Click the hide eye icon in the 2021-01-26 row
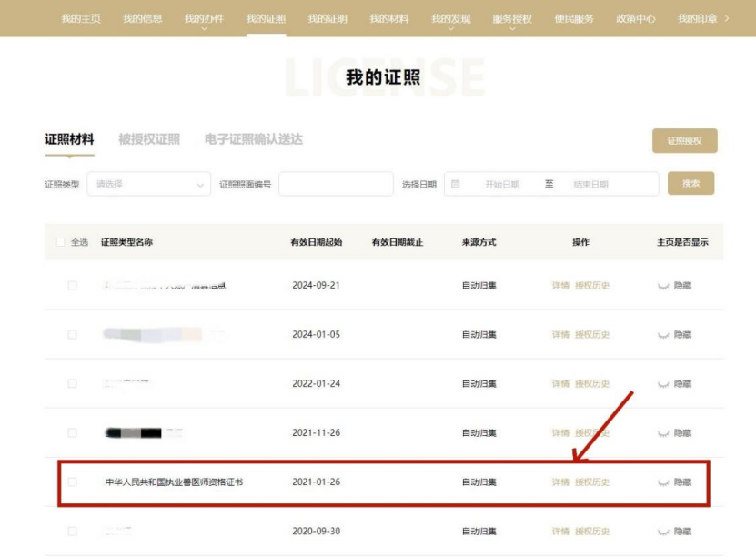The width and height of the screenshot is (756, 558). [663, 482]
